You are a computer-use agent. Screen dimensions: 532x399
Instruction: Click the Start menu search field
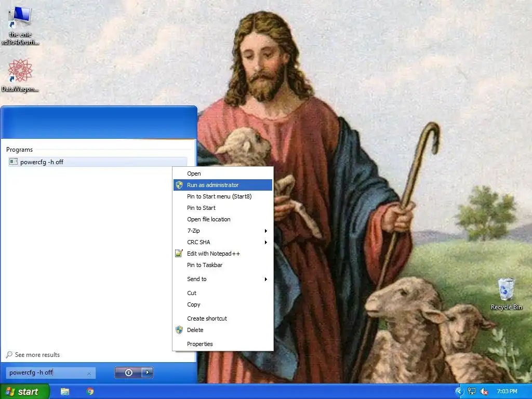[51, 373]
